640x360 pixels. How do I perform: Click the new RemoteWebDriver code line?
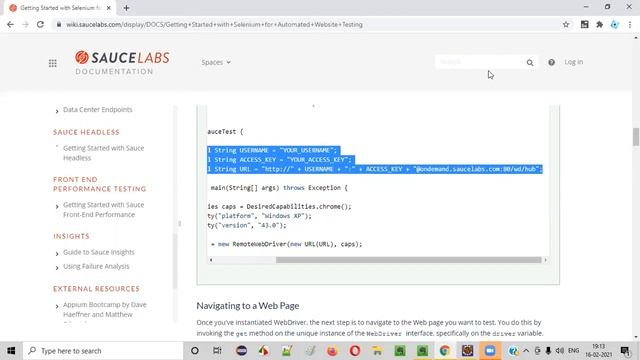click(x=286, y=244)
